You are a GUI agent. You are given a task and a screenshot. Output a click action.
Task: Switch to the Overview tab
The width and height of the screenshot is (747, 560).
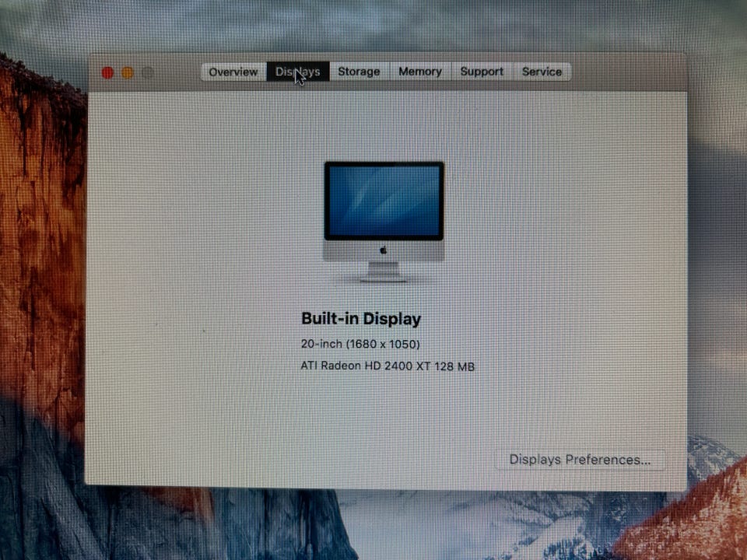coord(233,72)
